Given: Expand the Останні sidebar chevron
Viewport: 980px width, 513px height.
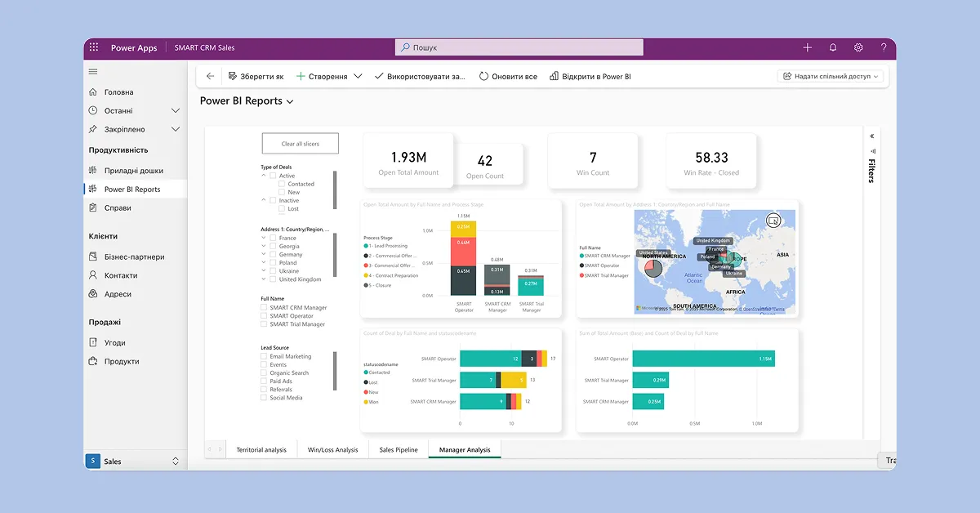Looking at the screenshot, I should 176,110.
